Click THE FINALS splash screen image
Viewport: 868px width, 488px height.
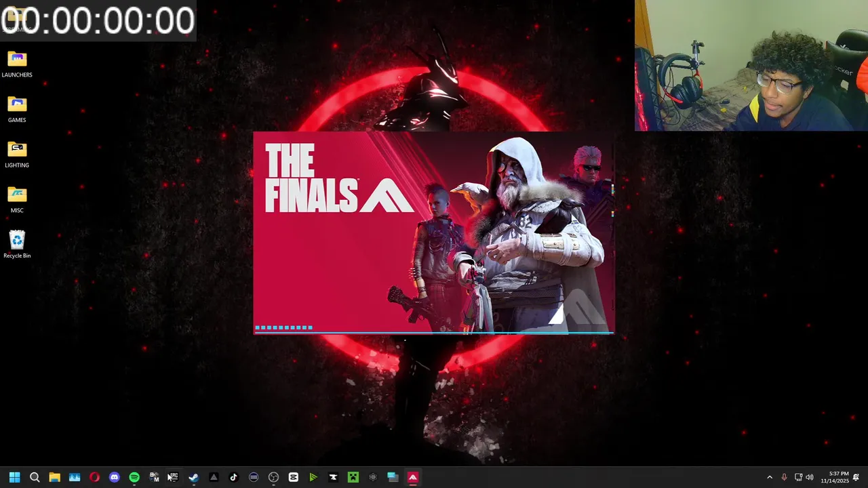[434, 232]
